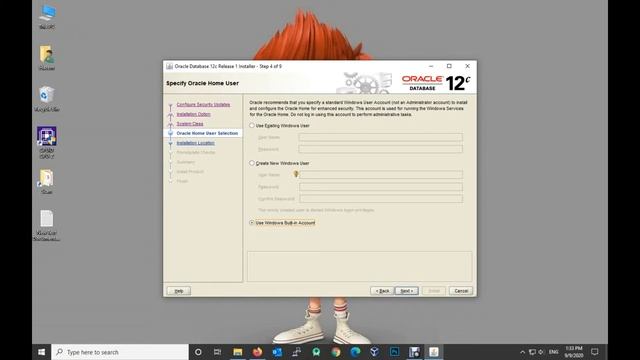Select Use Existing Windows User radio button

point(252,126)
